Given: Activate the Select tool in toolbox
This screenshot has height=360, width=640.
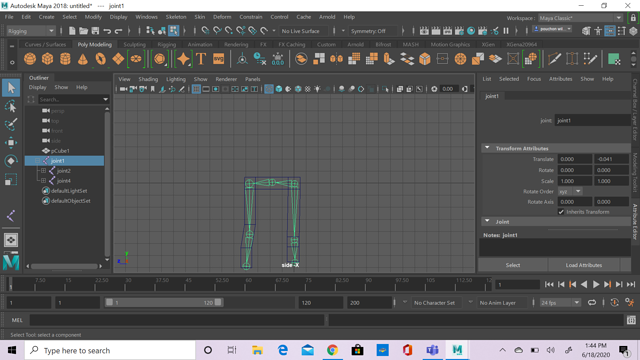Looking at the screenshot, I should (11, 88).
